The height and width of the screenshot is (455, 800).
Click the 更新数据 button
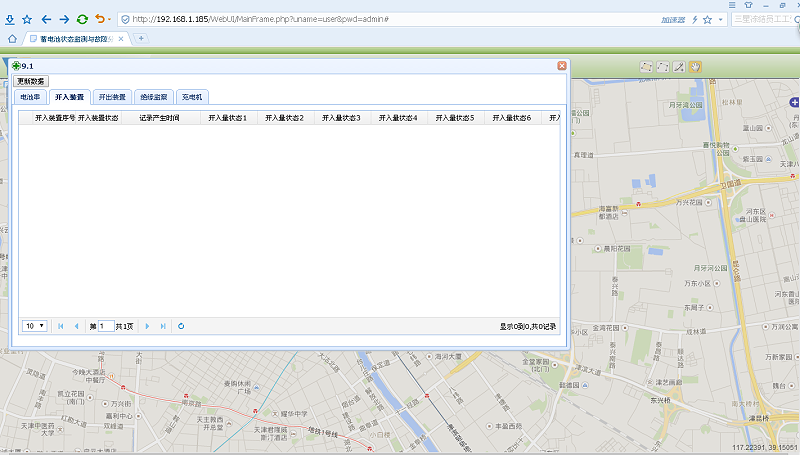click(31, 81)
